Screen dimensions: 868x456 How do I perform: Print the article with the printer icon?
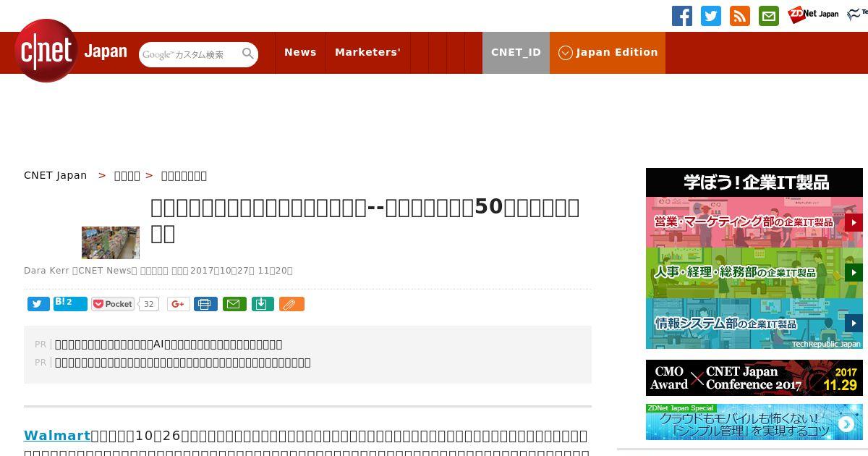[x=205, y=304]
